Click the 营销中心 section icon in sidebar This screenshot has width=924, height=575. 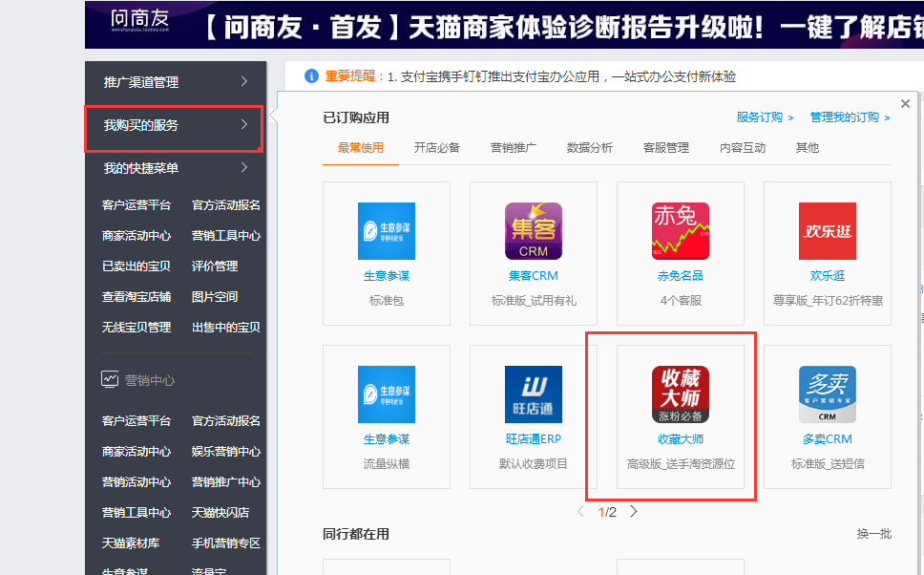tap(108, 377)
